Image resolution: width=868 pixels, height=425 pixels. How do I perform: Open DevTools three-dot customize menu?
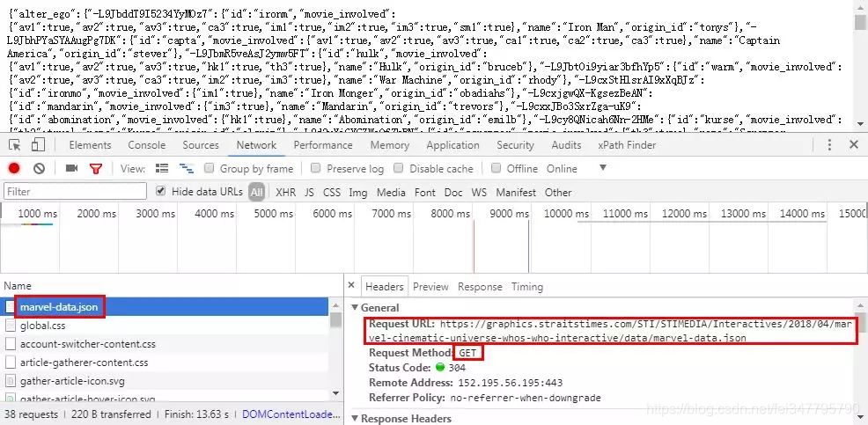[x=829, y=145]
